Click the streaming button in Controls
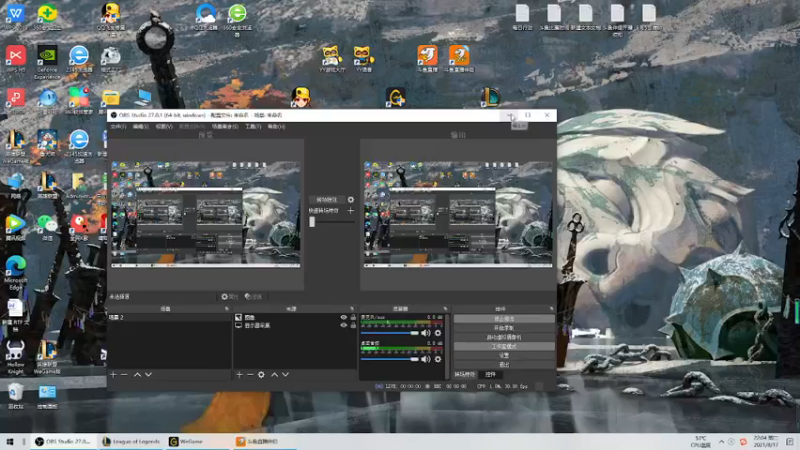800x450 pixels. (x=504, y=319)
